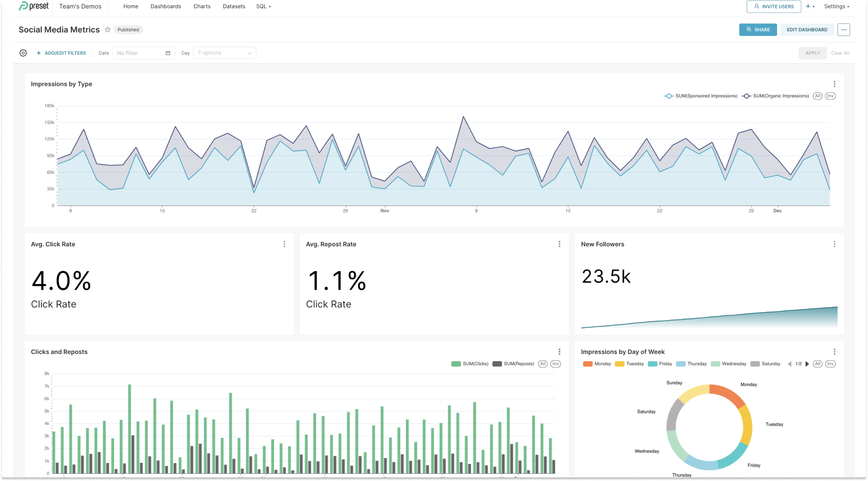The width and height of the screenshot is (868, 481).
Task: Toggle Monday in the day of week legend
Action: [597, 364]
